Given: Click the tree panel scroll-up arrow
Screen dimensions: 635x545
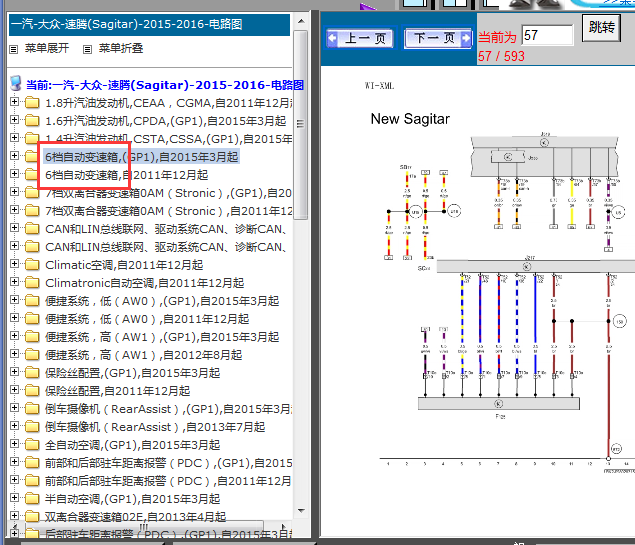Looking at the screenshot, I should point(300,21).
